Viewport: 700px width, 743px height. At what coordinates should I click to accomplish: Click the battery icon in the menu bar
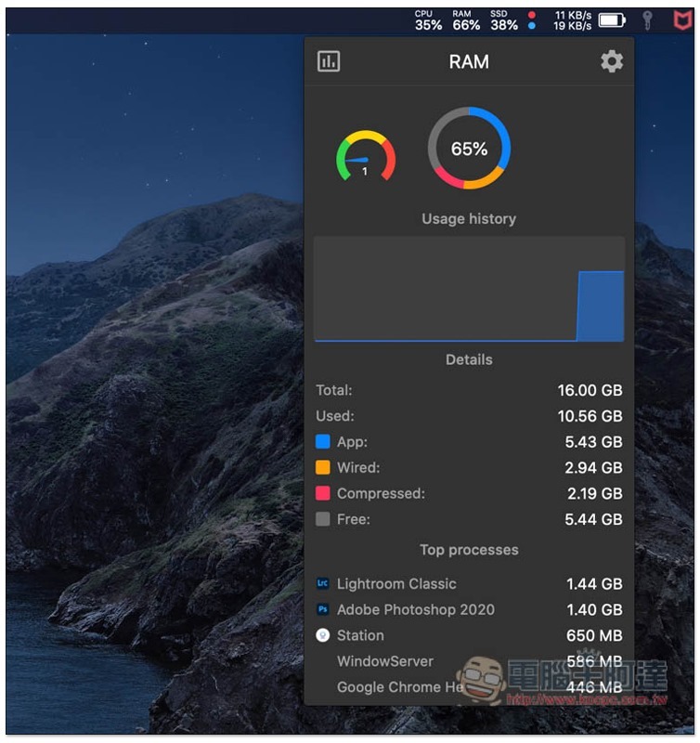point(612,20)
